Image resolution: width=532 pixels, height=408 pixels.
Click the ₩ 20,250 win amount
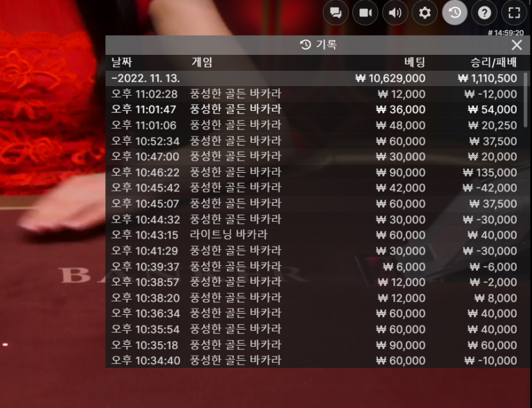point(492,126)
